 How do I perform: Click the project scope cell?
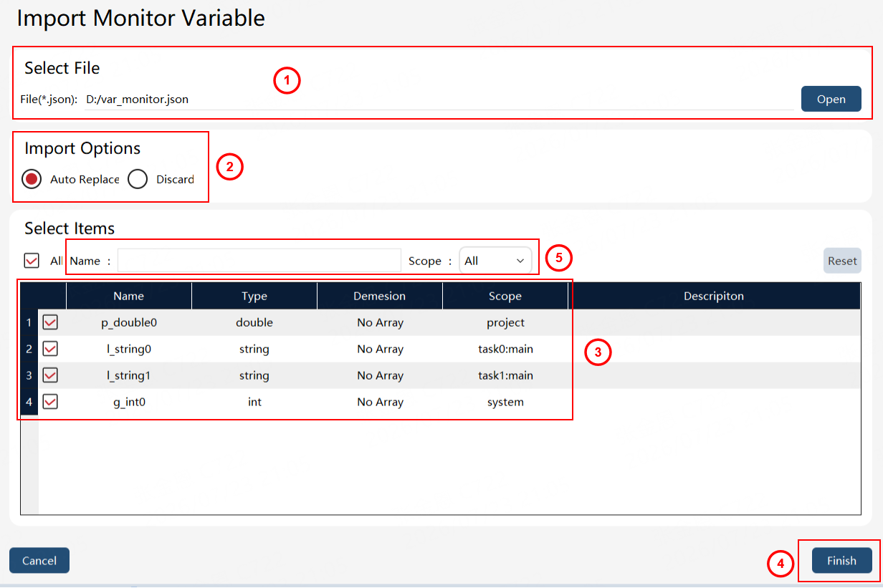tap(505, 323)
